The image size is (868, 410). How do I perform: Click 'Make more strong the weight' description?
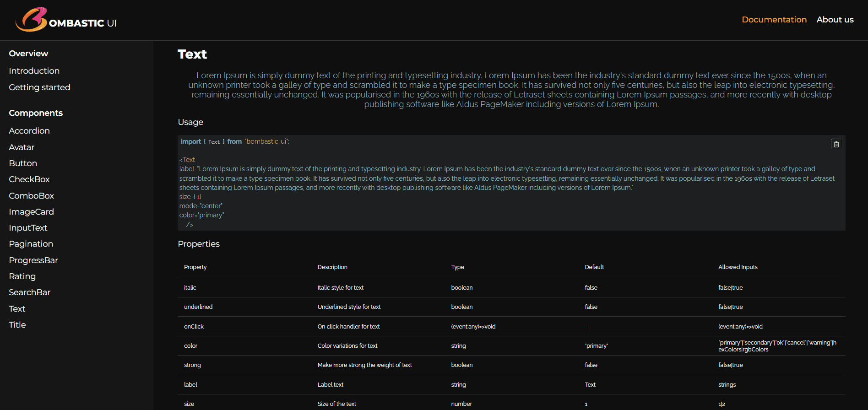[x=365, y=365]
